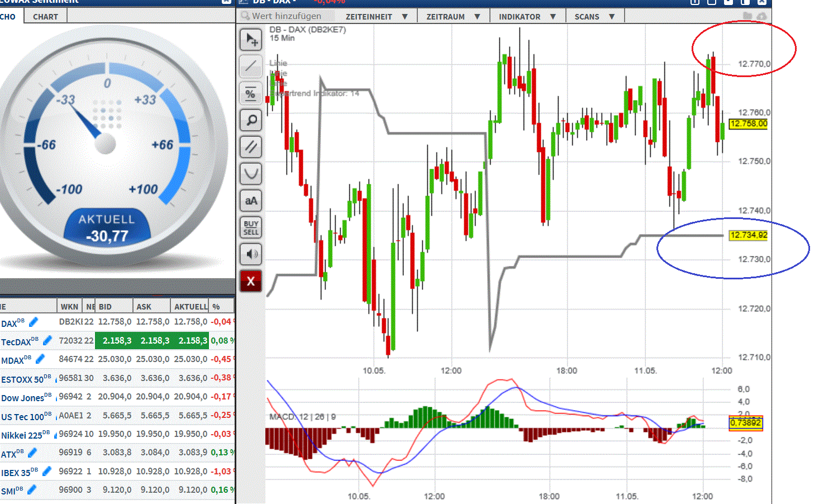
Task: Toggle the speaker sound alert
Action: click(251, 254)
